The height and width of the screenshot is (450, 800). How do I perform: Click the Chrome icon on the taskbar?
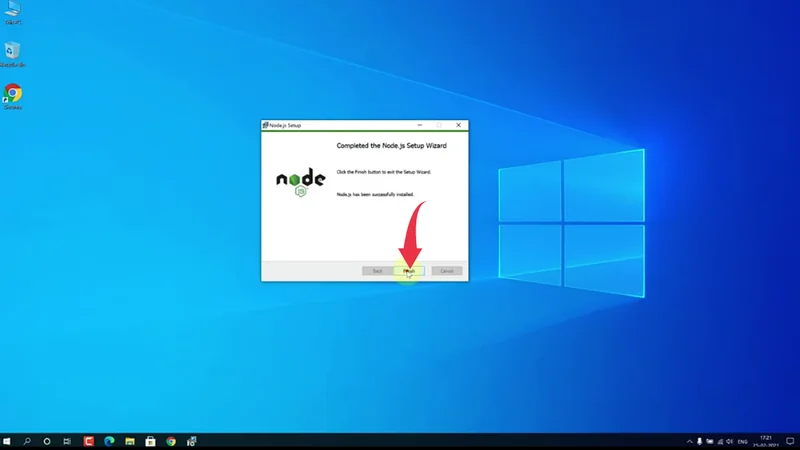coord(171,441)
